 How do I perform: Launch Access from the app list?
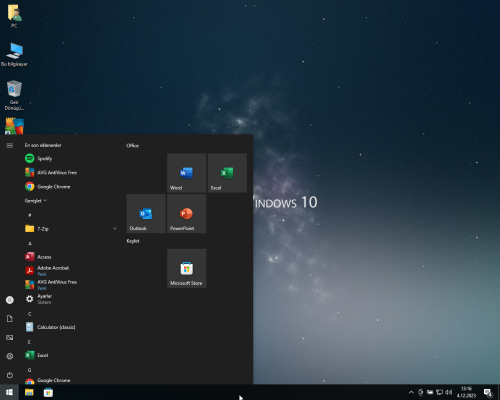(71, 257)
